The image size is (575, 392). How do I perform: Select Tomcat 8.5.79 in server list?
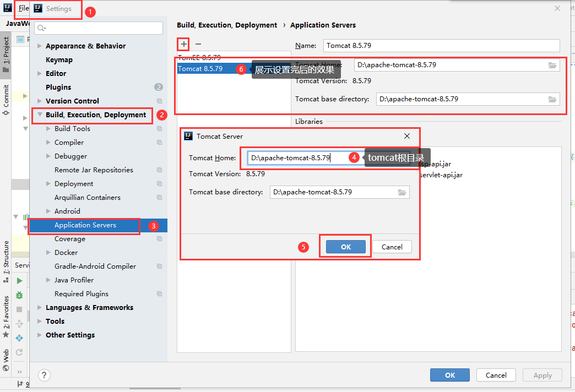(x=200, y=69)
